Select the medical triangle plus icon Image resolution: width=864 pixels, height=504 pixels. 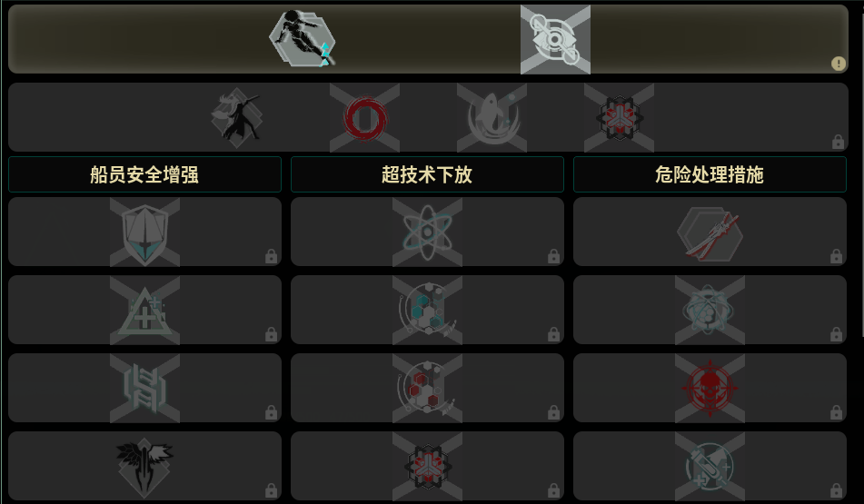[x=145, y=311]
